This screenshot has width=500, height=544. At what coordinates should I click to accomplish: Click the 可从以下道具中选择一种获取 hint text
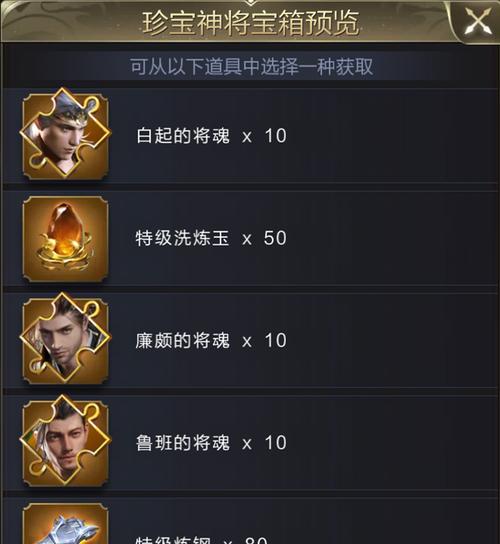click(252, 66)
